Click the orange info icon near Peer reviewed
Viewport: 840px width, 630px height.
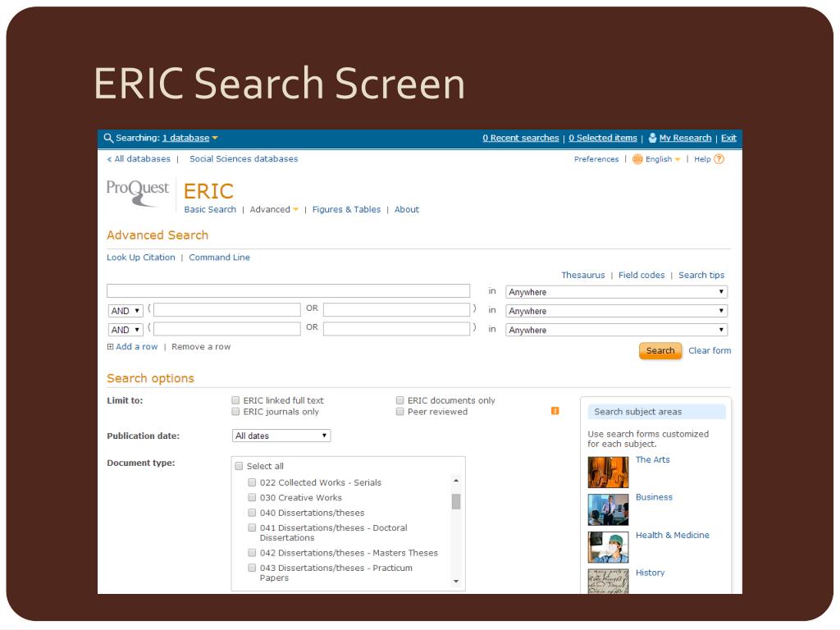(x=555, y=411)
